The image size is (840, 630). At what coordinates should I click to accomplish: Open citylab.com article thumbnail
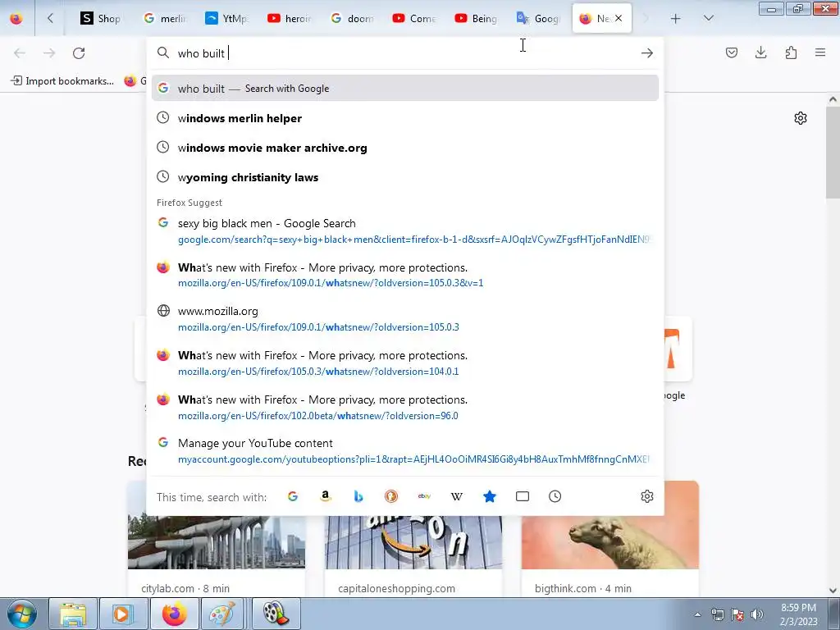pos(217,542)
